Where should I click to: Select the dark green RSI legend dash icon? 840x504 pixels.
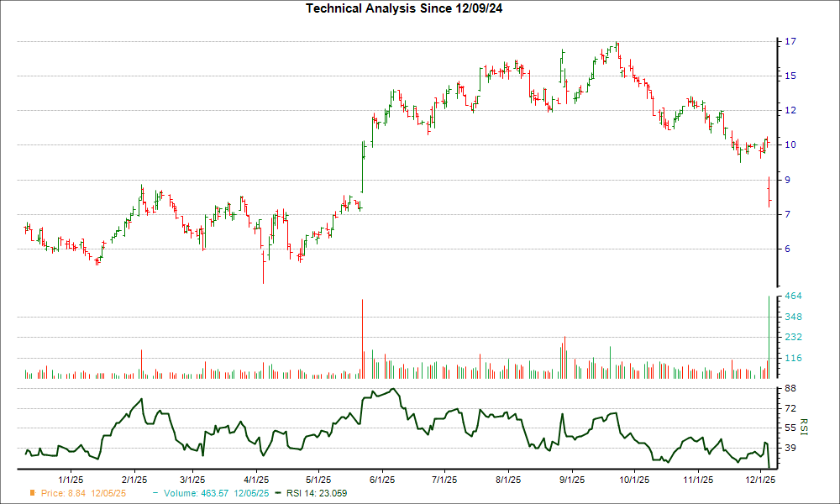pyautogui.click(x=277, y=494)
